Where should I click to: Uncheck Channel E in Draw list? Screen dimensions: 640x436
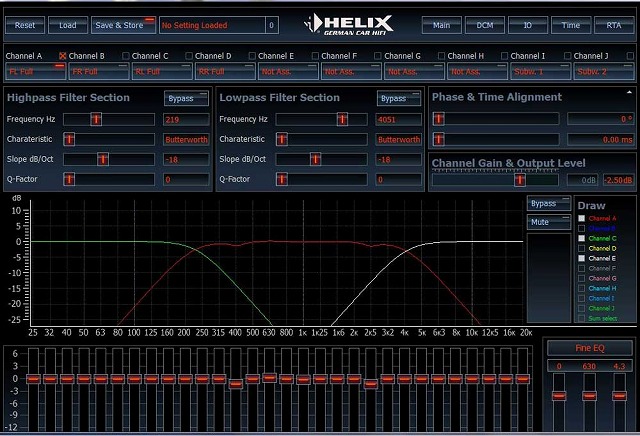point(582,258)
